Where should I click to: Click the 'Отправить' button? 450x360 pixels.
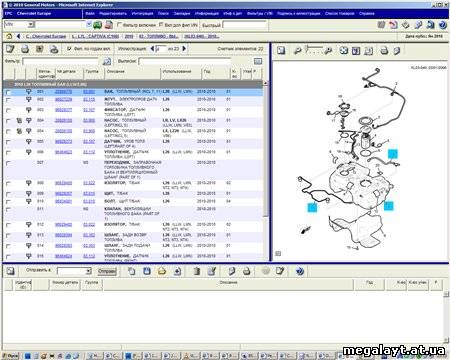107,271
